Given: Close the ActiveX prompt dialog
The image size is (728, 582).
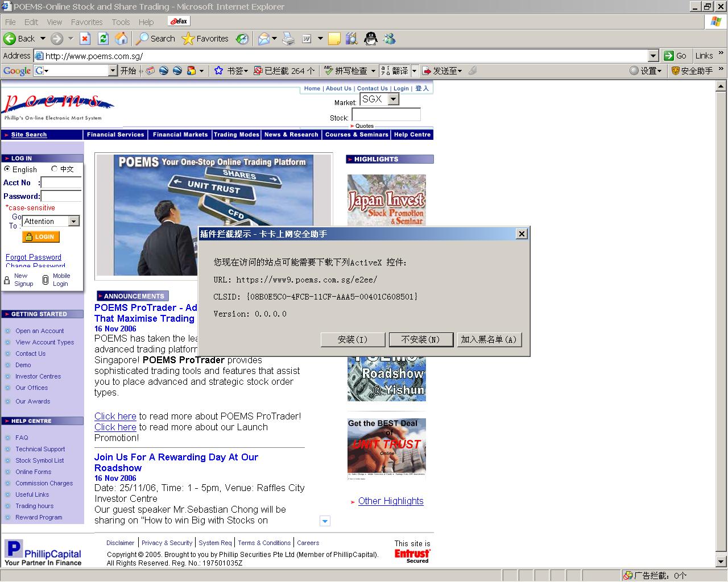Looking at the screenshot, I should point(522,234).
